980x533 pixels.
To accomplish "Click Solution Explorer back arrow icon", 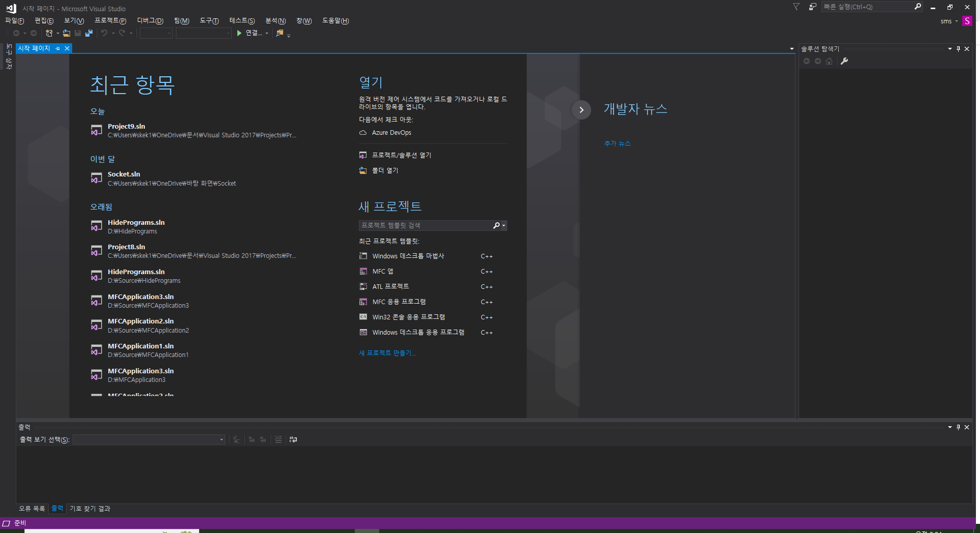I will pos(807,61).
